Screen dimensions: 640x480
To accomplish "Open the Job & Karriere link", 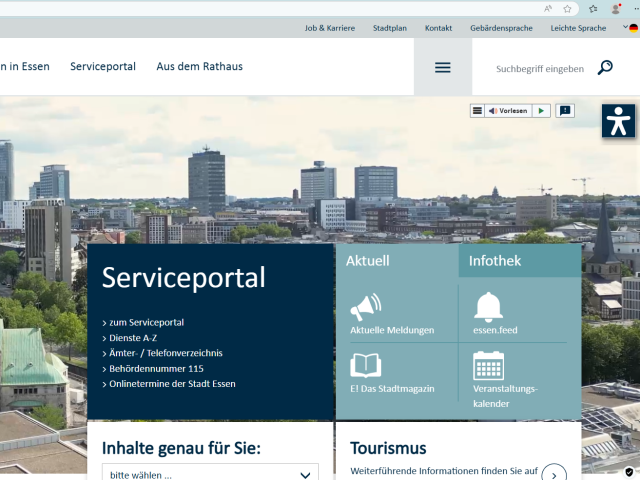I will click(330, 28).
